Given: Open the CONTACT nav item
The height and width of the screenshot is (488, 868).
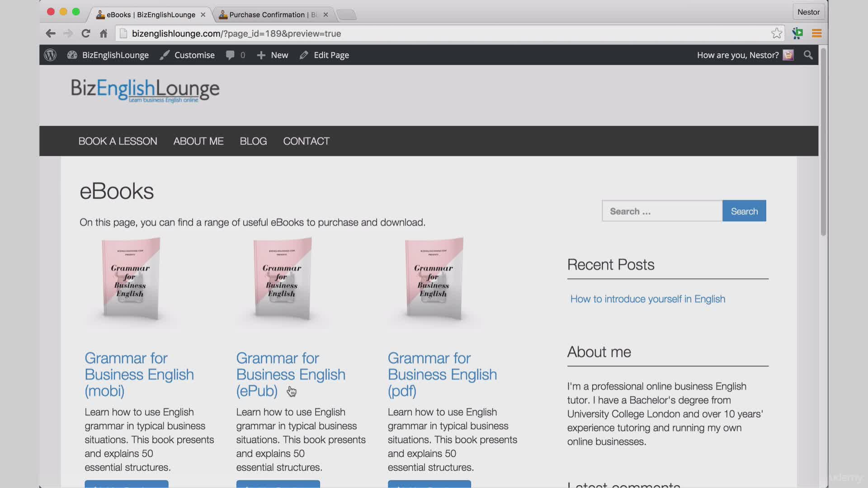Looking at the screenshot, I should 306,141.
